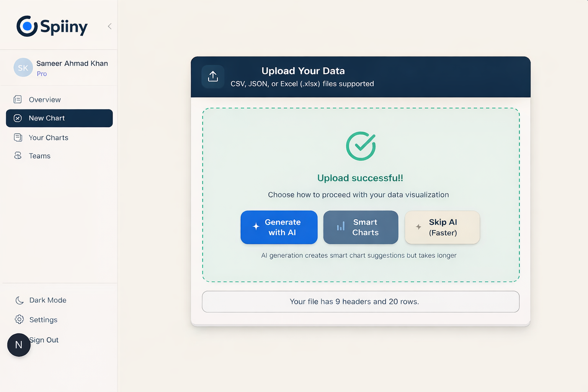Viewport: 588px width, 392px height.
Task: Open Your Charts via its sidebar icon
Action: [x=18, y=137]
